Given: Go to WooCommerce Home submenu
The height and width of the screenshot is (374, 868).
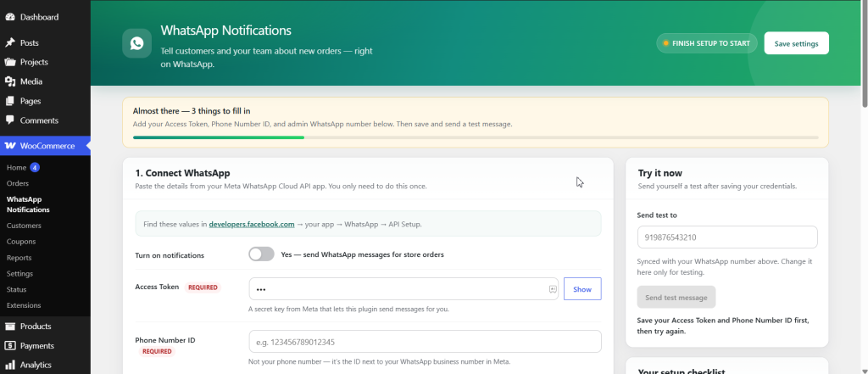Looking at the screenshot, I should click(17, 167).
